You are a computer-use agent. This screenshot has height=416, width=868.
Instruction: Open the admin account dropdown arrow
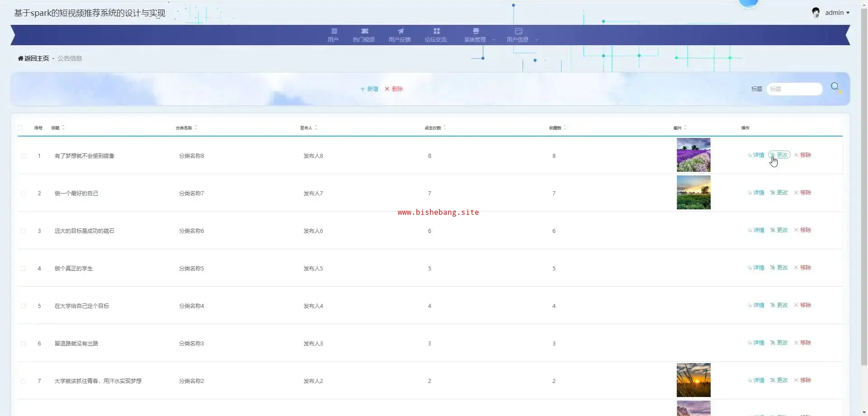click(x=848, y=13)
